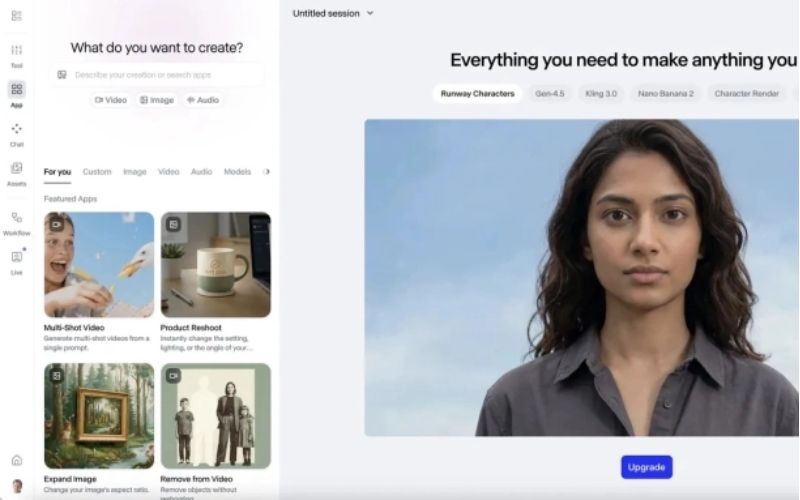The image size is (800, 500).
Task: Select the Kling 3.0 model pill
Action: [602, 93]
